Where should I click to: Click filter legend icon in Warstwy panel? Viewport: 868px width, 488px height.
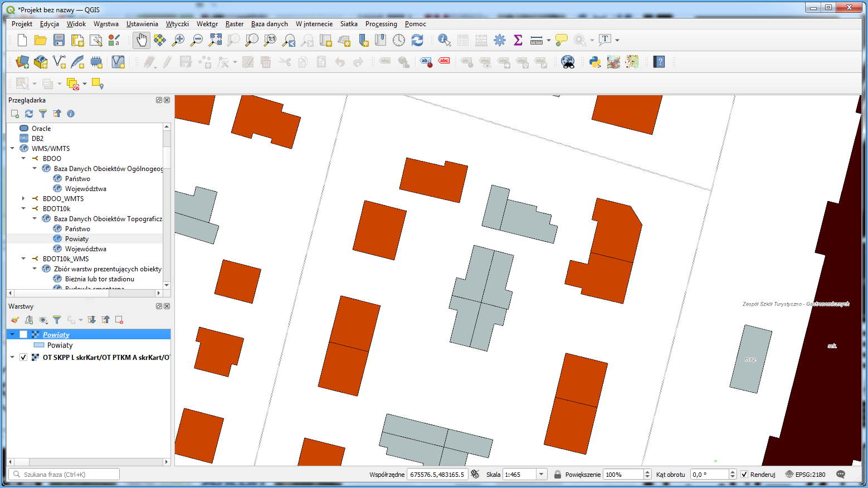pos(57,320)
